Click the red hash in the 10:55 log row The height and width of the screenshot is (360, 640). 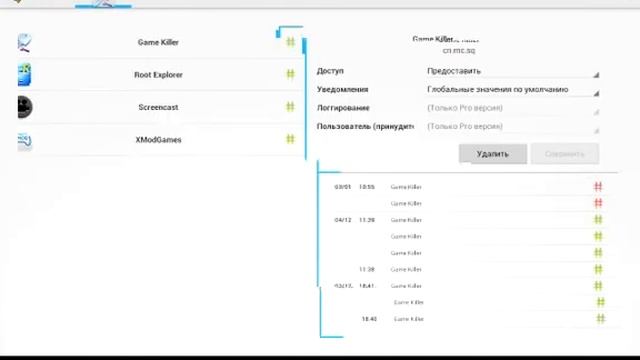pos(598,187)
